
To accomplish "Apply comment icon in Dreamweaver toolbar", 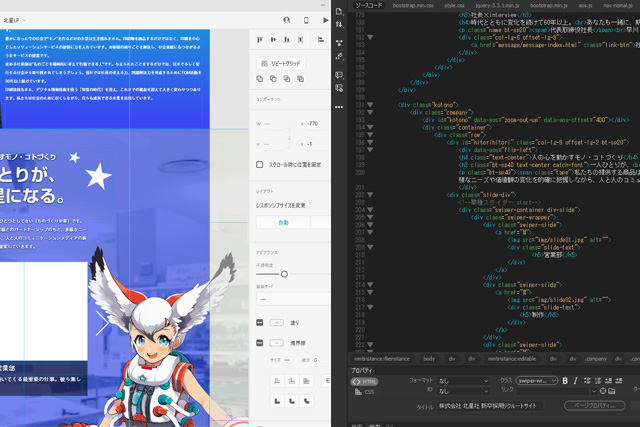I will [339, 75].
